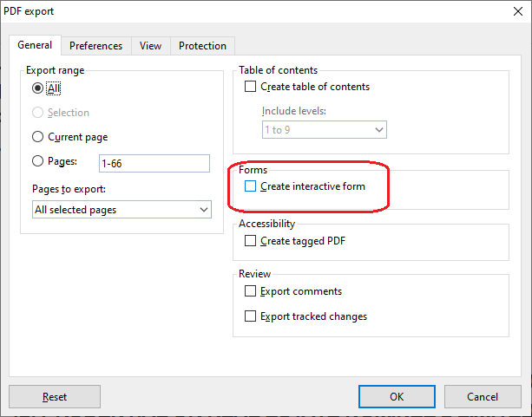
Task: Check the Create tagged PDF box
Action: (x=251, y=241)
